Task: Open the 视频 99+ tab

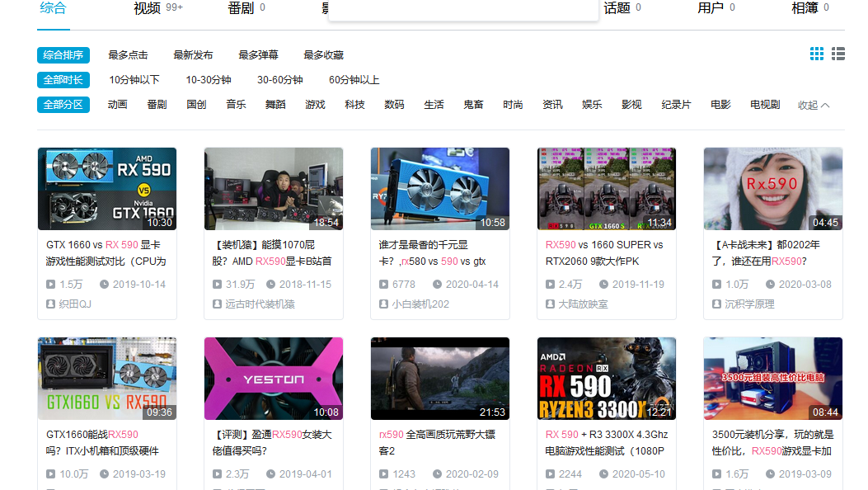Action: click(x=157, y=7)
